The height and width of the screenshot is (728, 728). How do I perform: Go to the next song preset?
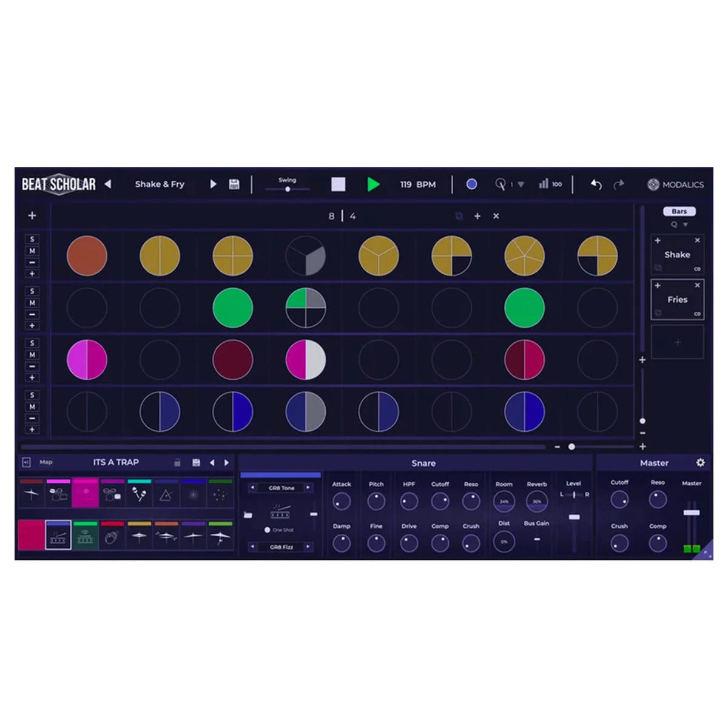click(213, 184)
